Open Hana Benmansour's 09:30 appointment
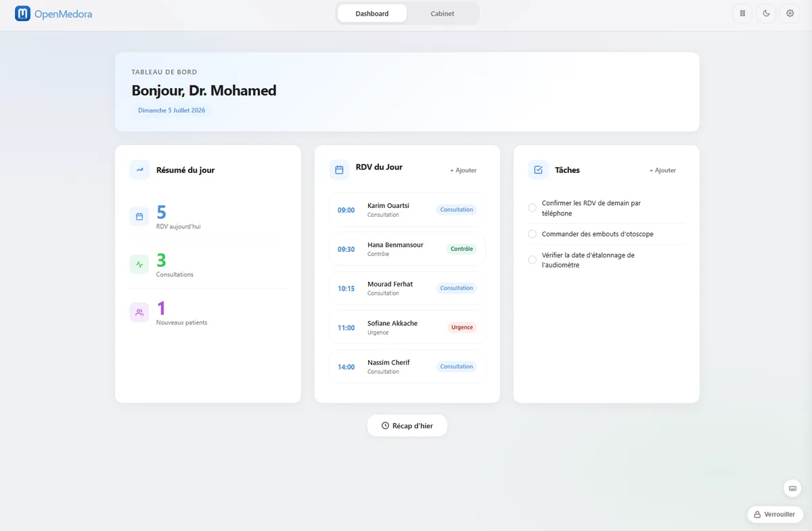This screenshot has width=812, height=531. 407,249
